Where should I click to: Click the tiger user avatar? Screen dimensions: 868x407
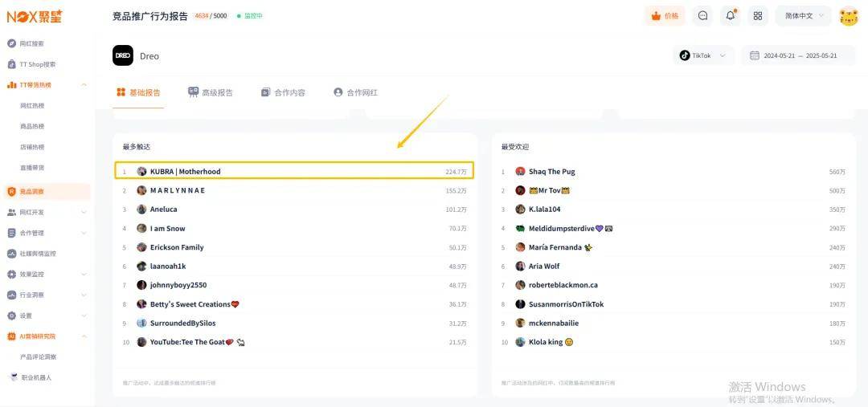coord(849,16)
